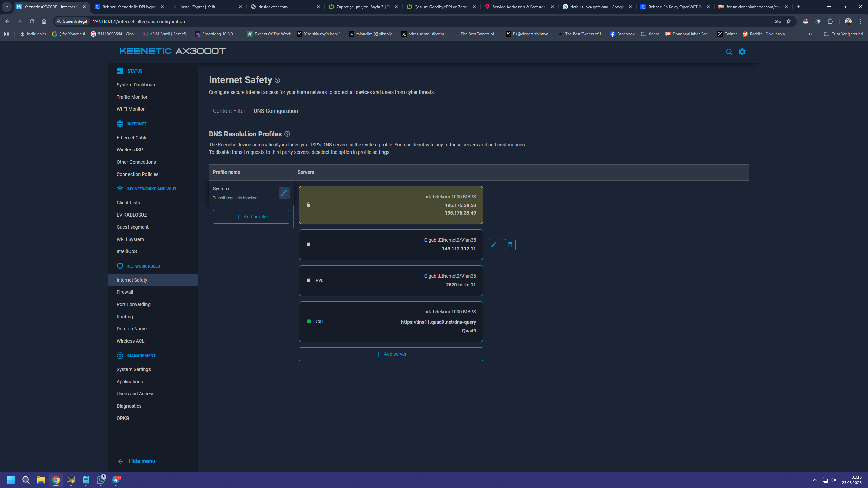Edit the 149.112.112.11 DNS server entry
The height and width of the screenshot is (488, 868).
tap(494, 245)
